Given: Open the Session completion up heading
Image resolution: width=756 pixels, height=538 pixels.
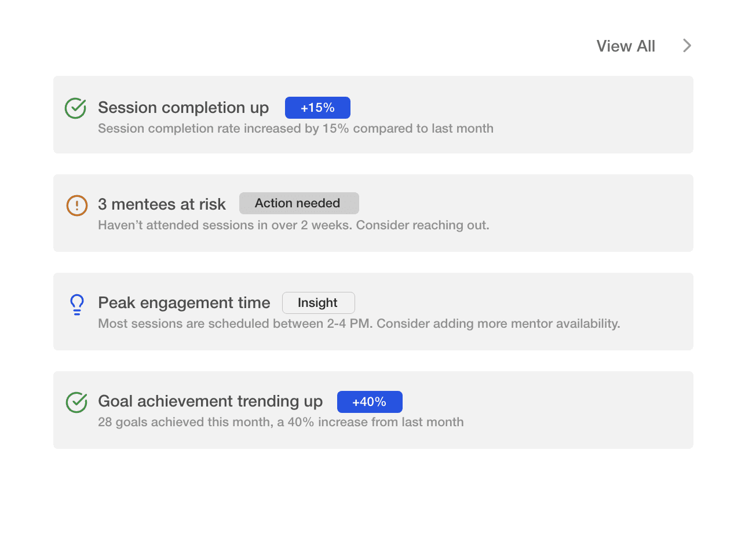Looking at the screenshot, I should (183, 108).
